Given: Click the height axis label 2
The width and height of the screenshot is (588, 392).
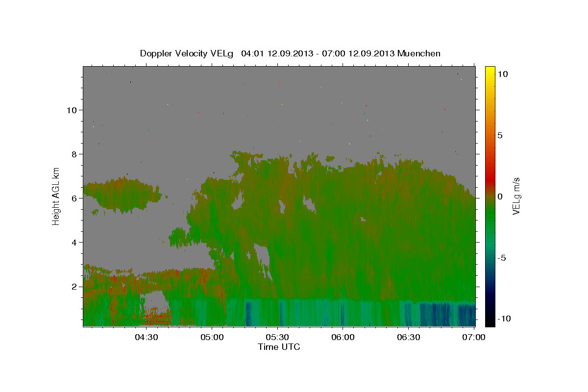Looking at the screenshot, I should click(x=74, y=286).
